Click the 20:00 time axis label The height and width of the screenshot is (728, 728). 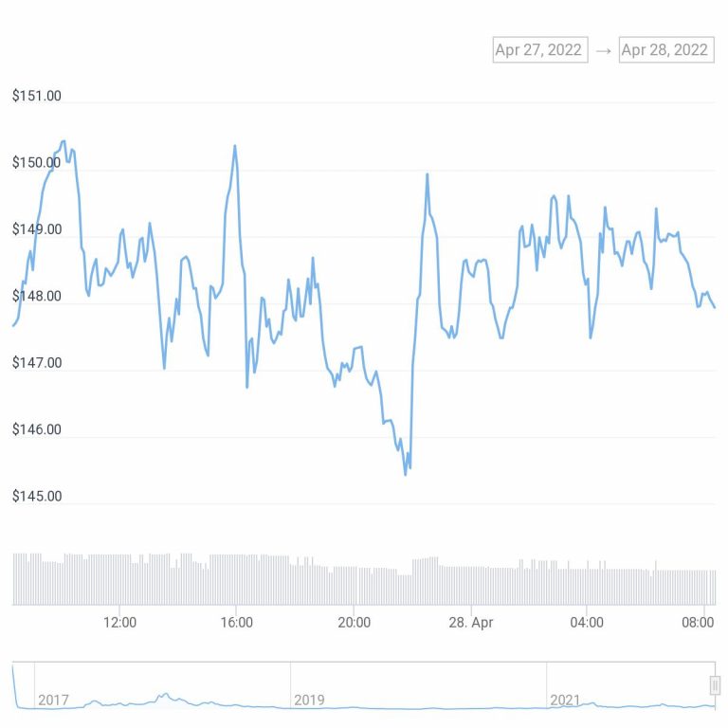[x=354, y=622]
